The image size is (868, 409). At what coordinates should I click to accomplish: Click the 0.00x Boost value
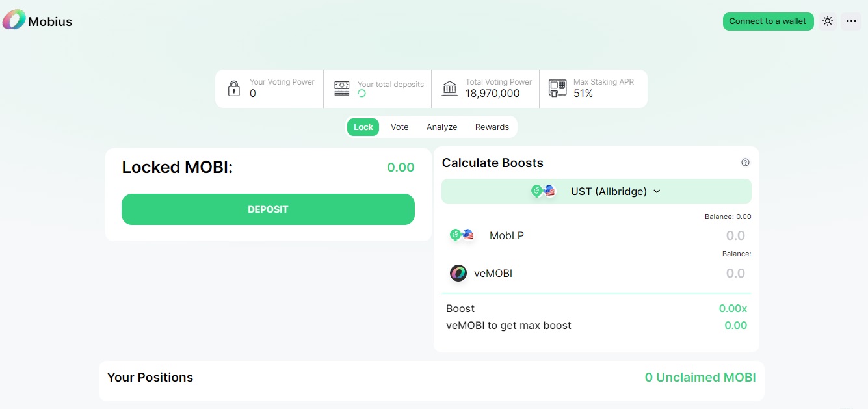pyautogui.click(x=733, y=308)
